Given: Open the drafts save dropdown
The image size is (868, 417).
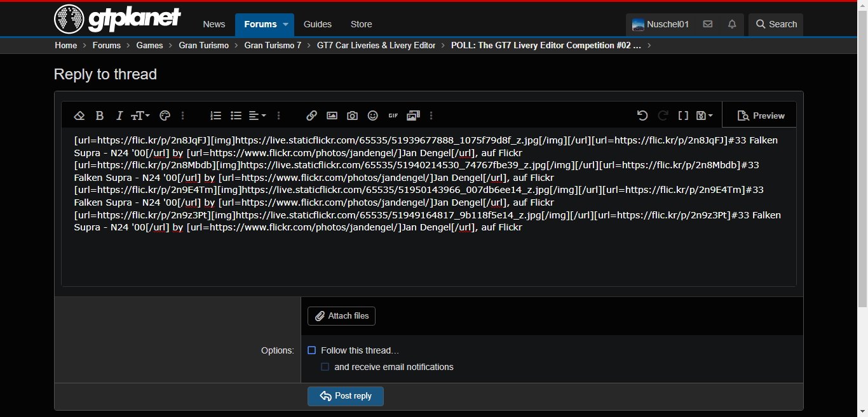Looking at the screenshot, I should [705, 116].
